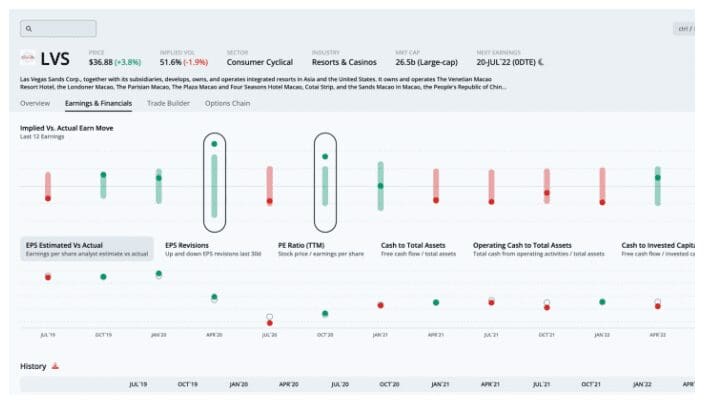Select the EPS Estimated Vs Actual metric
Screen dimensions: 720x407
pyautogui.click(x=87, y=249)
